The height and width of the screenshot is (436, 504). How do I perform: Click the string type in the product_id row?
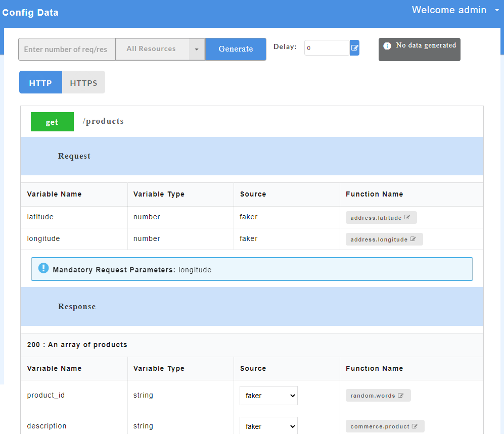[x=144, y=396]
